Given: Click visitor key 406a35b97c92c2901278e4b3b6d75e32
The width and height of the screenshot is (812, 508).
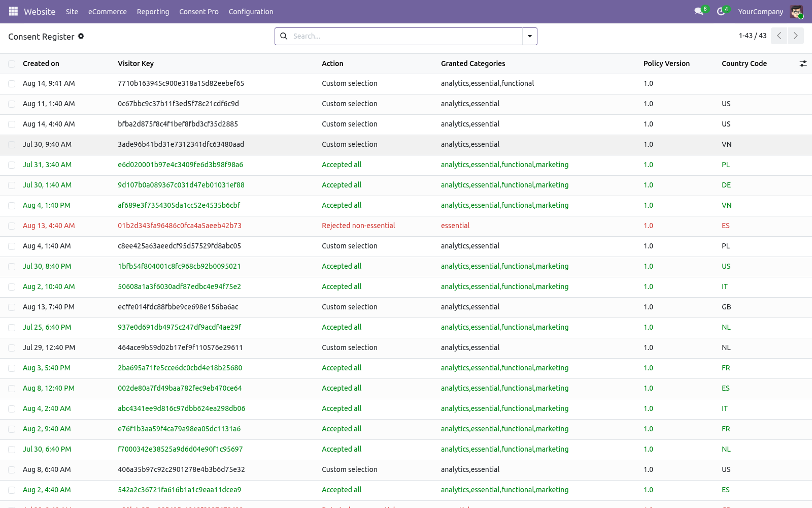Looking at the screenshot, I should (x=181, y=469).
